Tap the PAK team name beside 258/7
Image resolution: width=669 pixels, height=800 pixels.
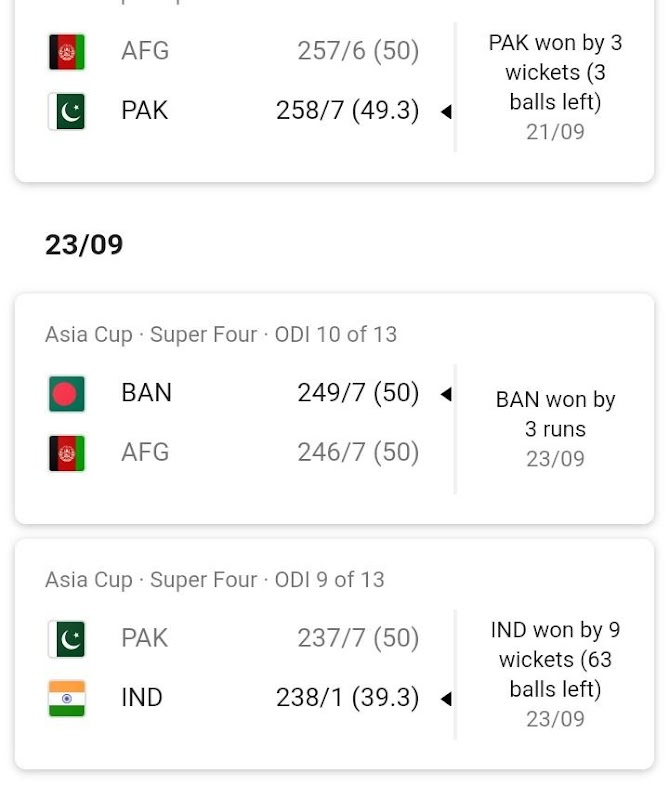(x=144, y=111)
